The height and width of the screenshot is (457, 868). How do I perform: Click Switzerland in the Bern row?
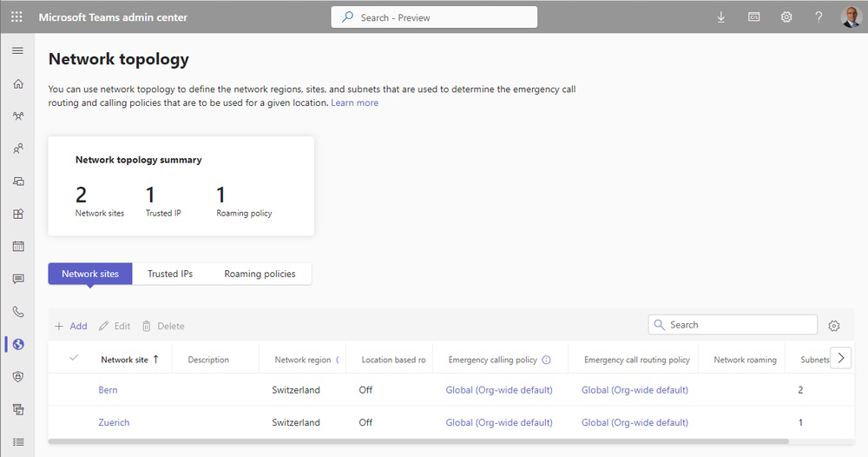(x=296, y=390)
